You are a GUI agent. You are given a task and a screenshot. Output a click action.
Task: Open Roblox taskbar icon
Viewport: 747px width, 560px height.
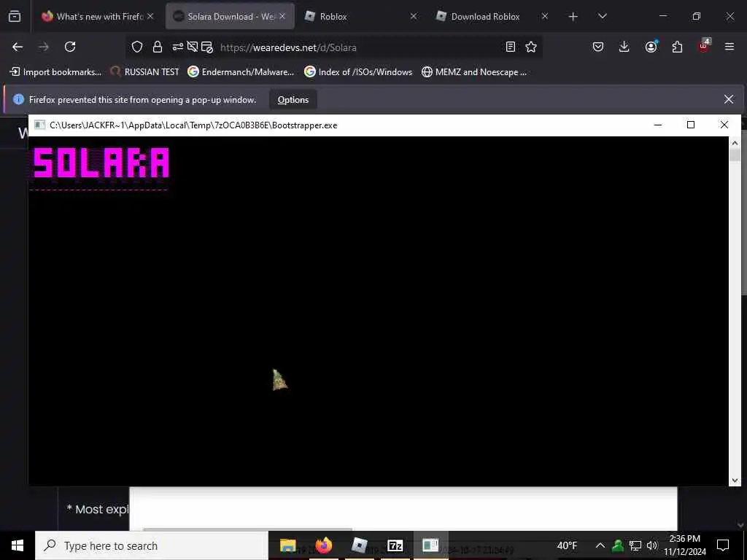360,545
